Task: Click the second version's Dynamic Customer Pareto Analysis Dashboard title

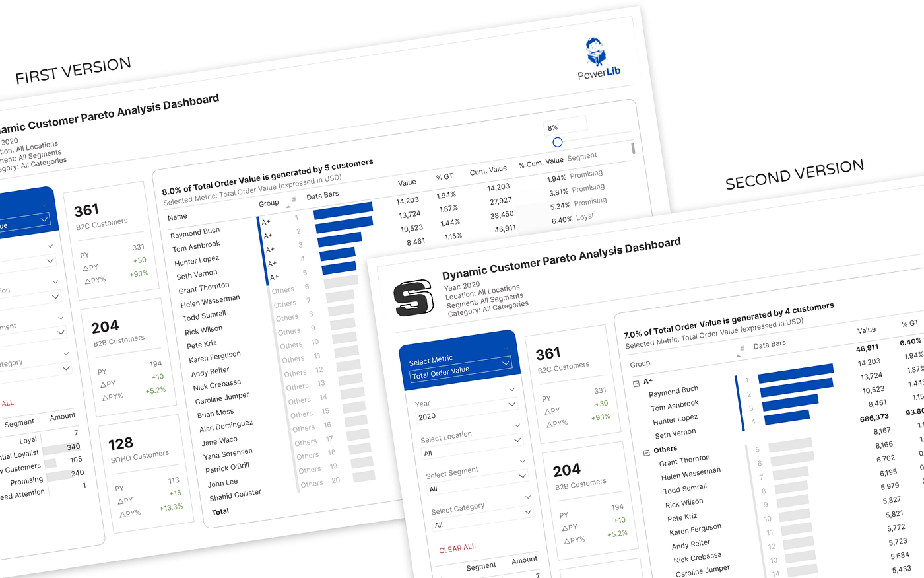Action: click(562, 259)
